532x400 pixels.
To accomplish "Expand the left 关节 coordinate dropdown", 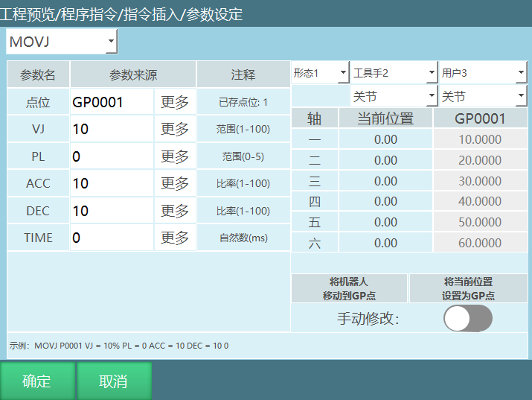I will point(394,97).
